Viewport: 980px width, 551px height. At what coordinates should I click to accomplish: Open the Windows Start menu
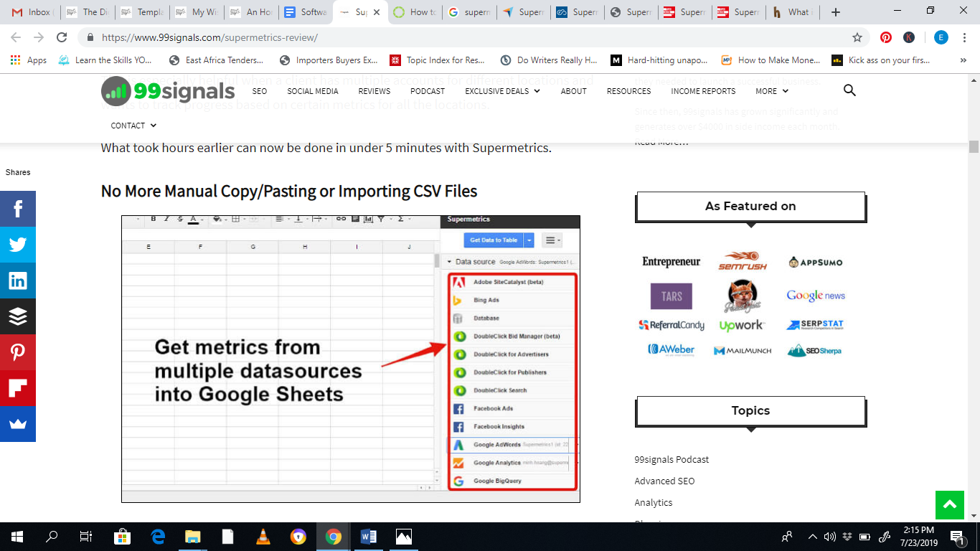(x=17, y=537)
